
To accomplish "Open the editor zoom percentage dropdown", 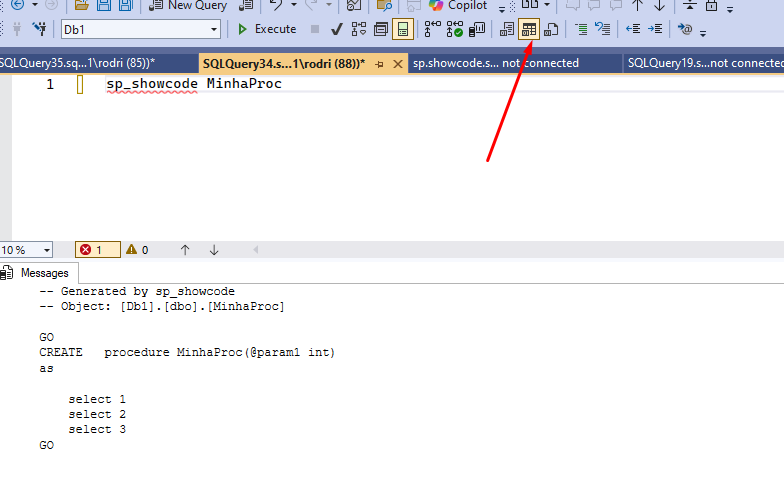I will point(46,250).
